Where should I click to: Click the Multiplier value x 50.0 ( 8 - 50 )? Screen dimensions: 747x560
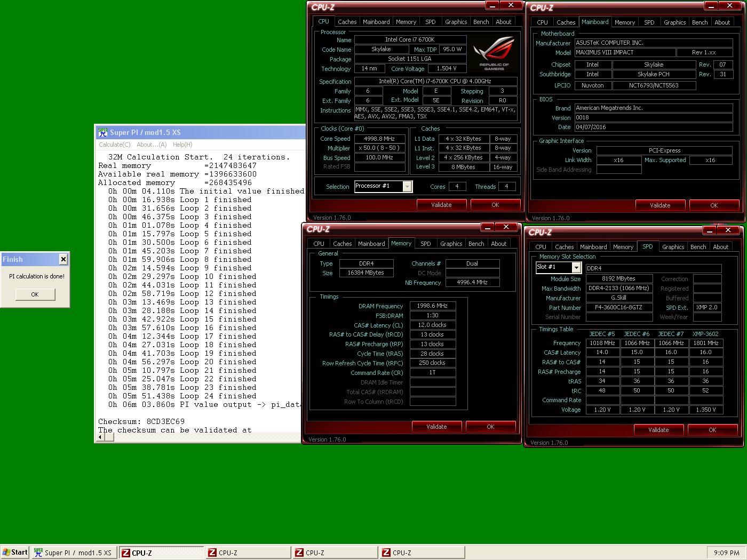(379, 148)
